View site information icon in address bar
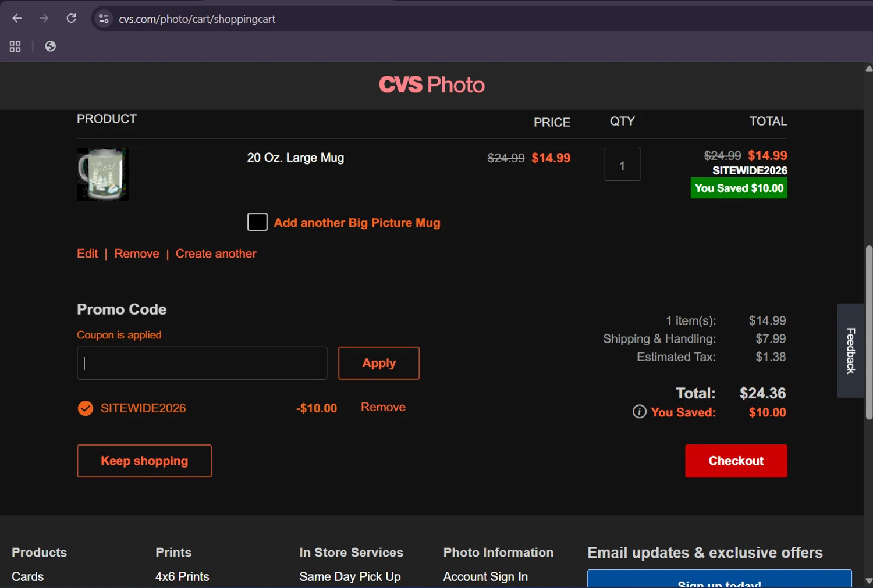Image resolution: width=873 pixels, height=588 pixels. (x=104, y=19)
